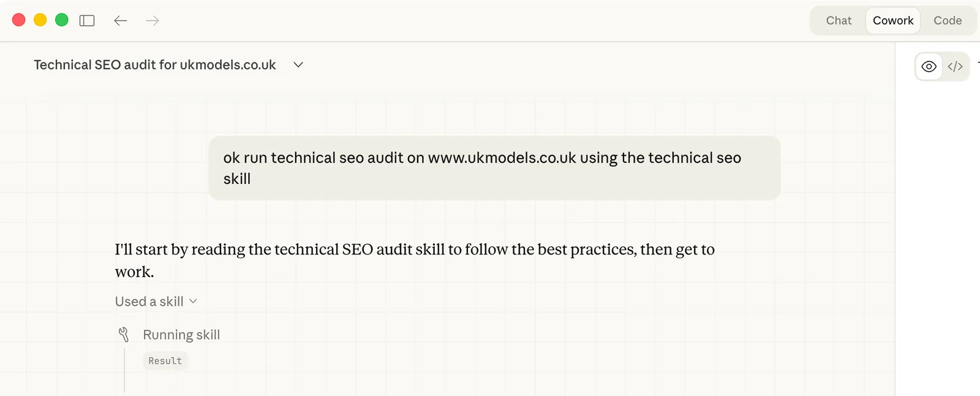Show preview with the eye icon
The image size is (980, 396).
[x=929, y=67]
